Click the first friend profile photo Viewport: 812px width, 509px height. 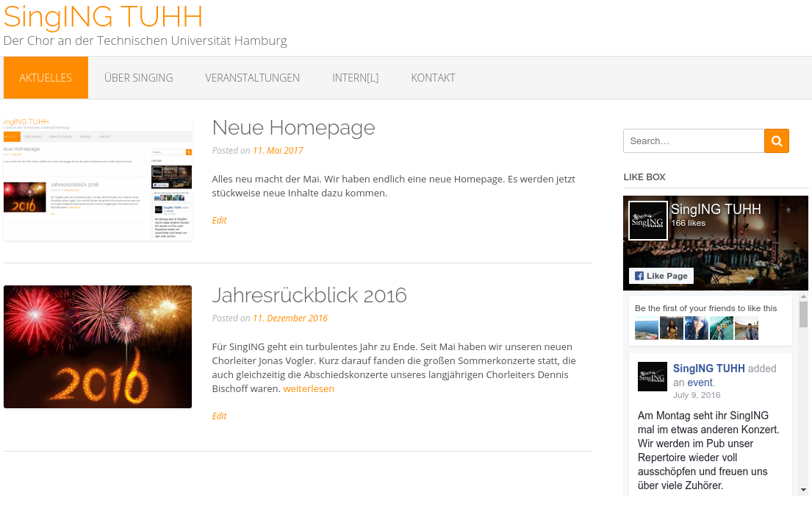(646, 328)
